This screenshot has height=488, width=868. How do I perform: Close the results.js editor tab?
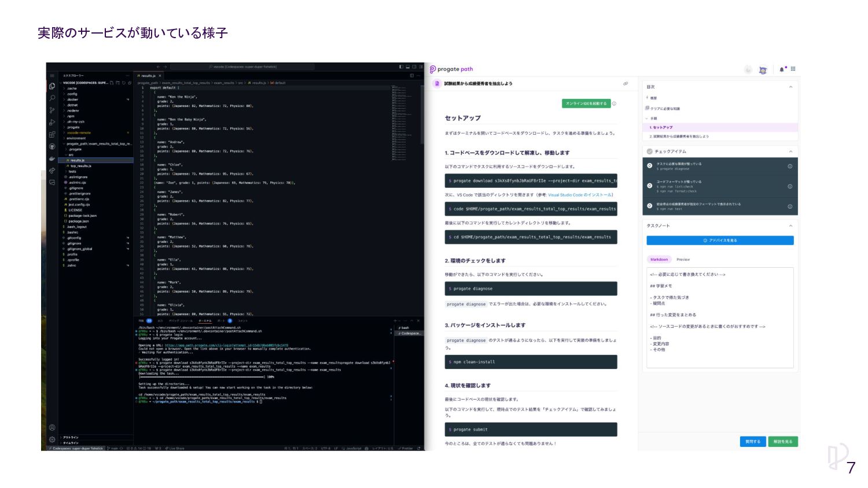[160, 76]
